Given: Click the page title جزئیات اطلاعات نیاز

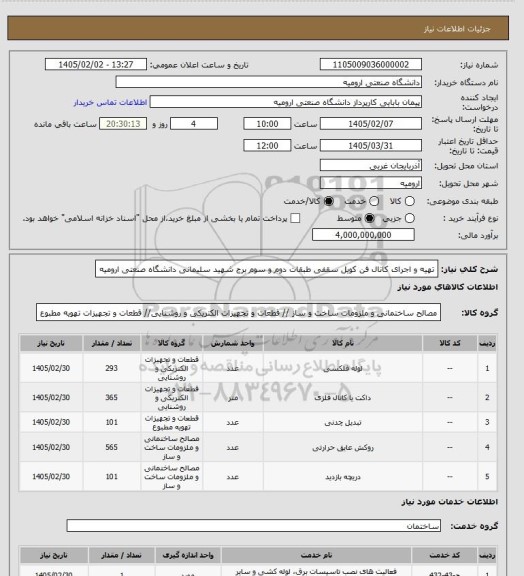Looking at the screenshot, I should point(457,29).
